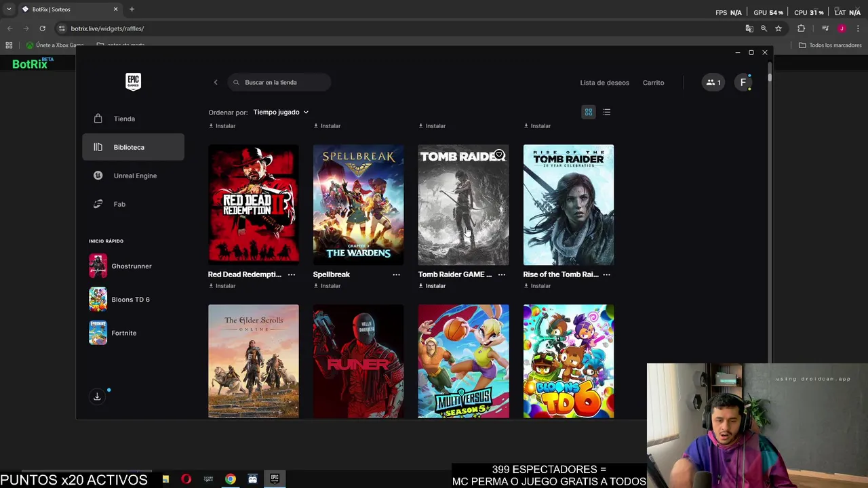Click Instalar under Spellbreak
This screenshot has width=868, height=488.
point(327,286)
